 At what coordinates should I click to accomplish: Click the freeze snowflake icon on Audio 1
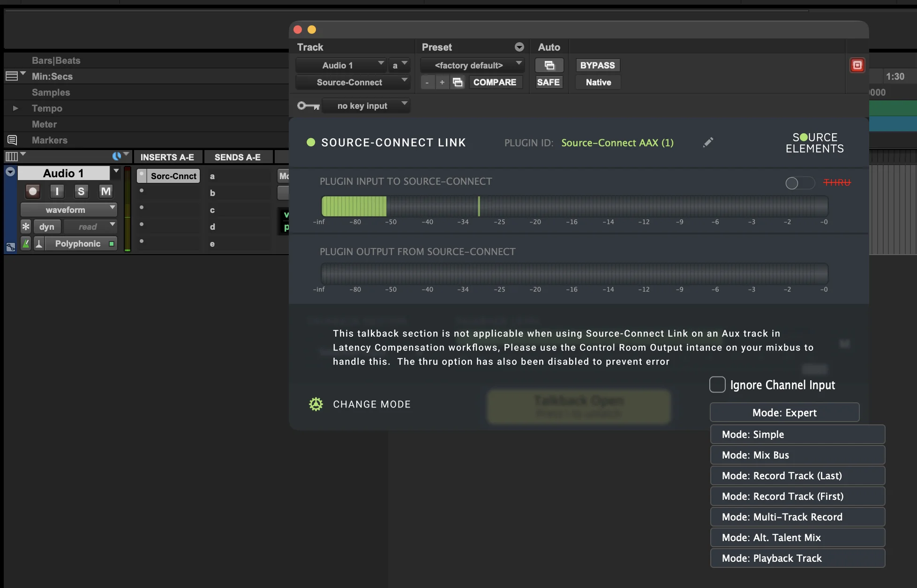coord(26,227)
